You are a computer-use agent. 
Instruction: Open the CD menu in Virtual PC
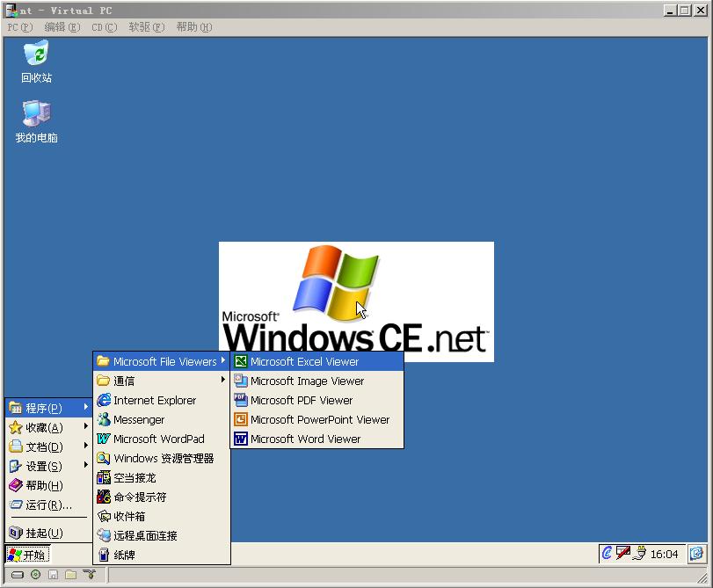click(104, 27)
